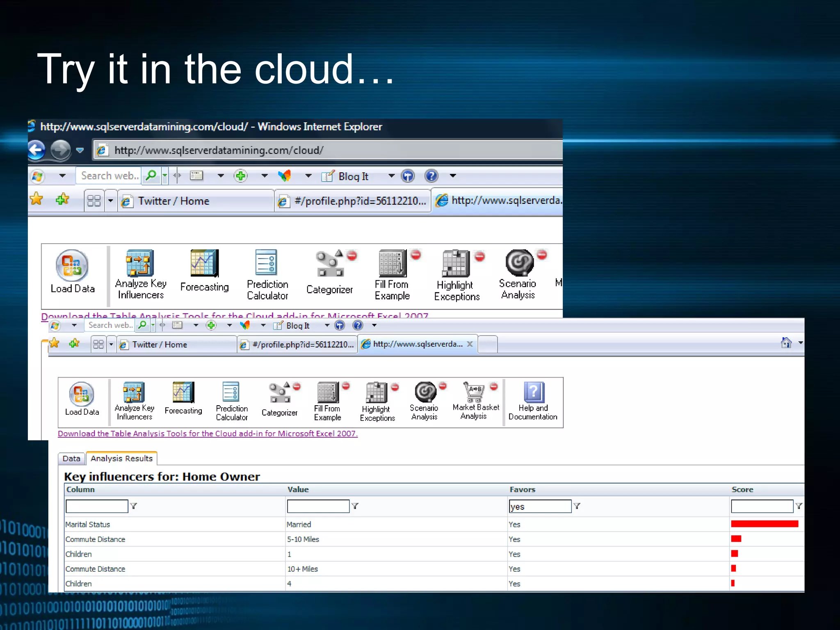Expand the Blog It dropdown in upper toolbar
Image resolution: width=840 pixels, height=630 pixels.
click(x=391, y=176)
